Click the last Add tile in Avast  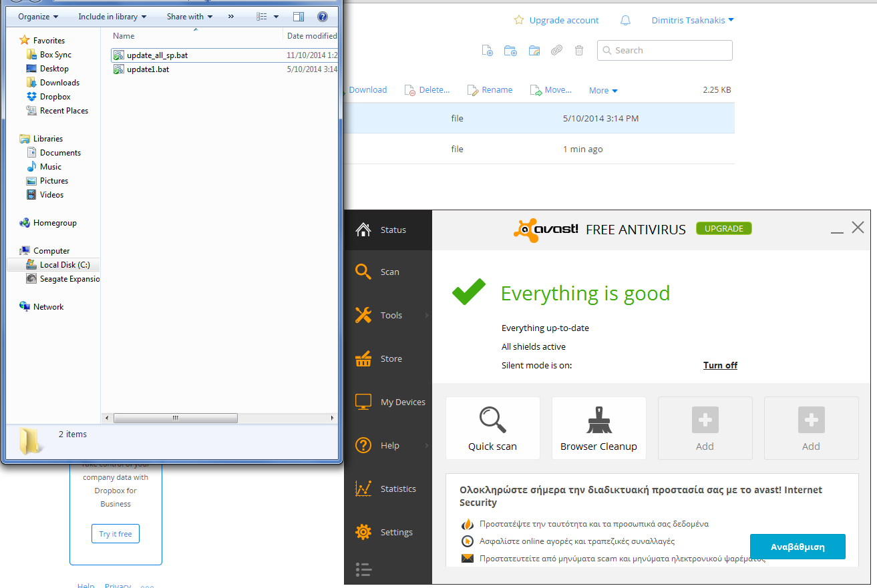[x=812, y=428]
